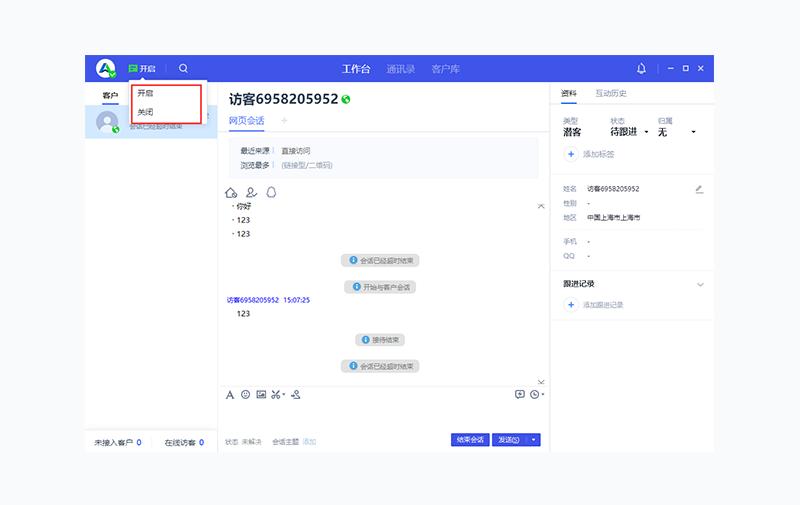This screenshot has height=505, width=800.
Task: Open font formatting with the A icon
Action: [x=230, y=395]
